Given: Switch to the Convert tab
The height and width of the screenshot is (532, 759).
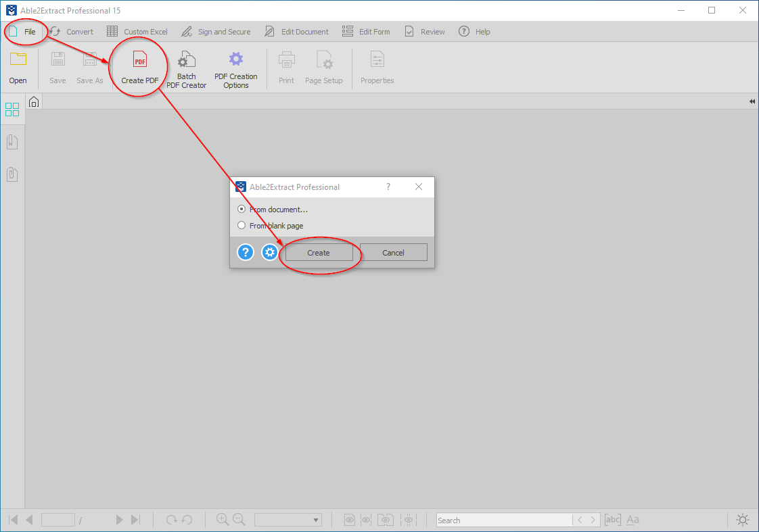Looking at the screenshot, I should [72, 32].
